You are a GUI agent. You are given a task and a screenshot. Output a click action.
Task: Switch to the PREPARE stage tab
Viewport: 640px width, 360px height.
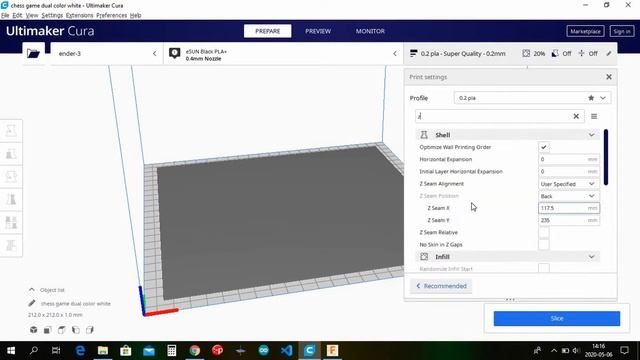click(x=268, y=31)
